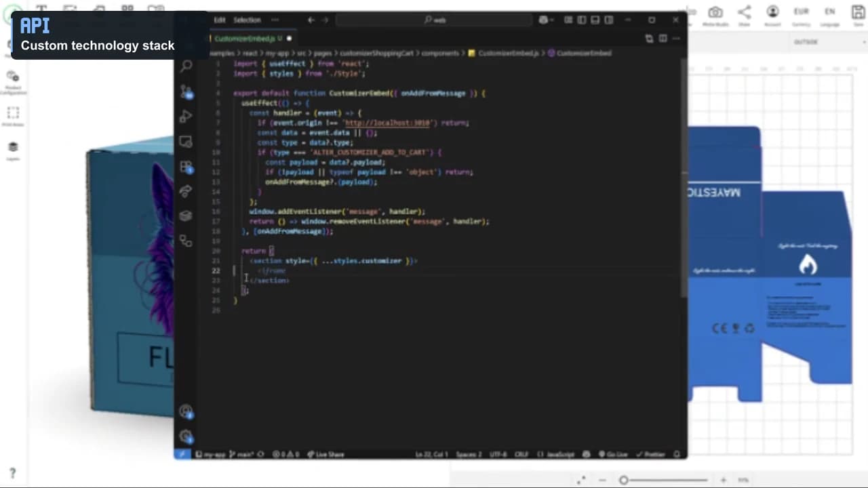Click the customizerShoppingCart breadcrumb

click(x=376, y=53)
